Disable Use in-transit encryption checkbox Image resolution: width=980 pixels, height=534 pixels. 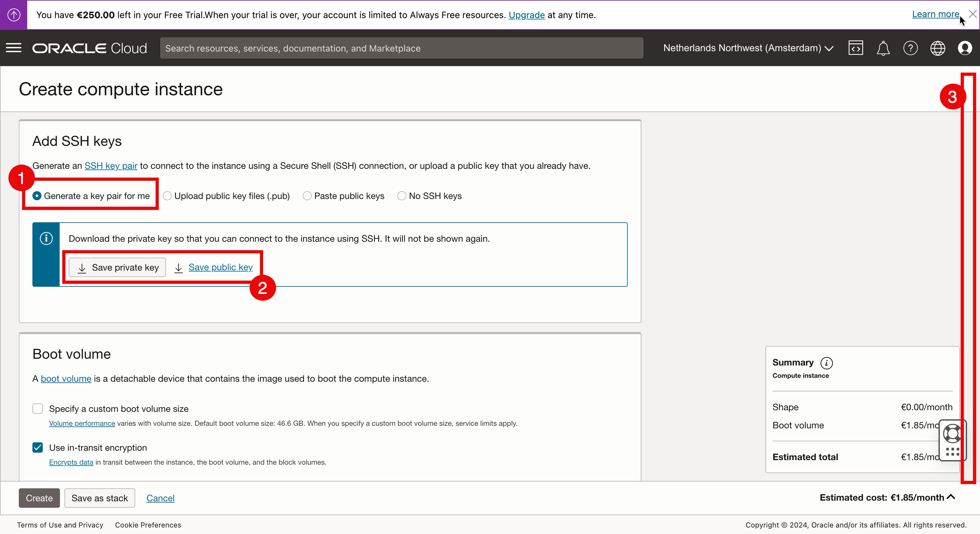[38, 448]
